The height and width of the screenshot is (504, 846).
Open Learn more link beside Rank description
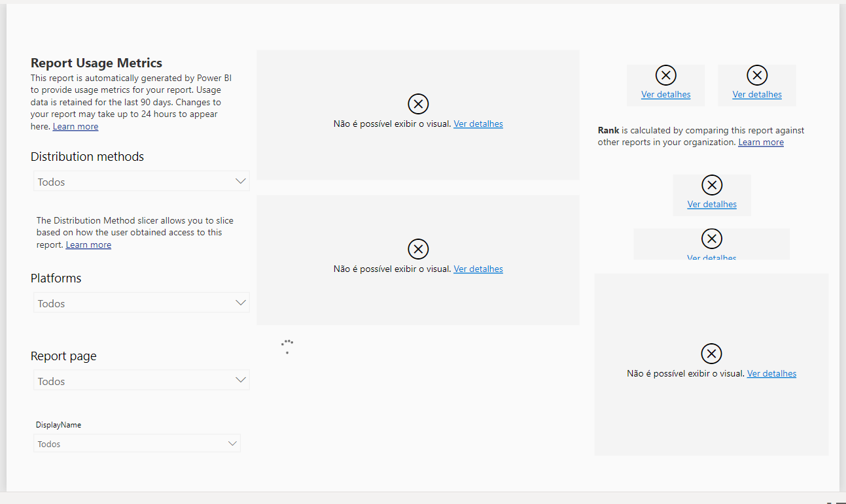[x=761, y=143]
